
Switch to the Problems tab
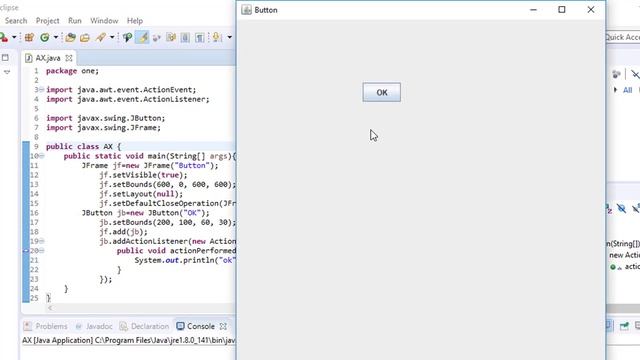click(46, 326)
